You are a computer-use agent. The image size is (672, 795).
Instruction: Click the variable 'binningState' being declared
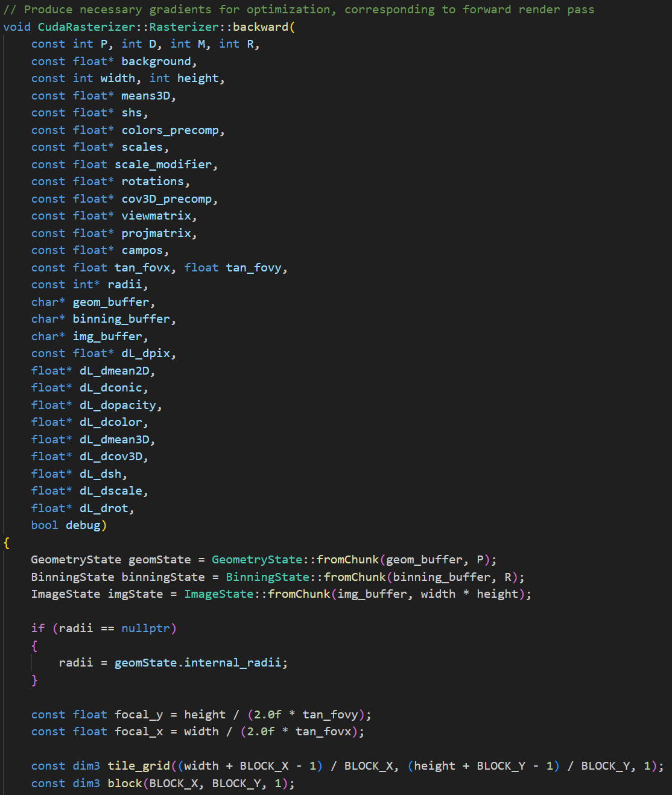point(163,577)
